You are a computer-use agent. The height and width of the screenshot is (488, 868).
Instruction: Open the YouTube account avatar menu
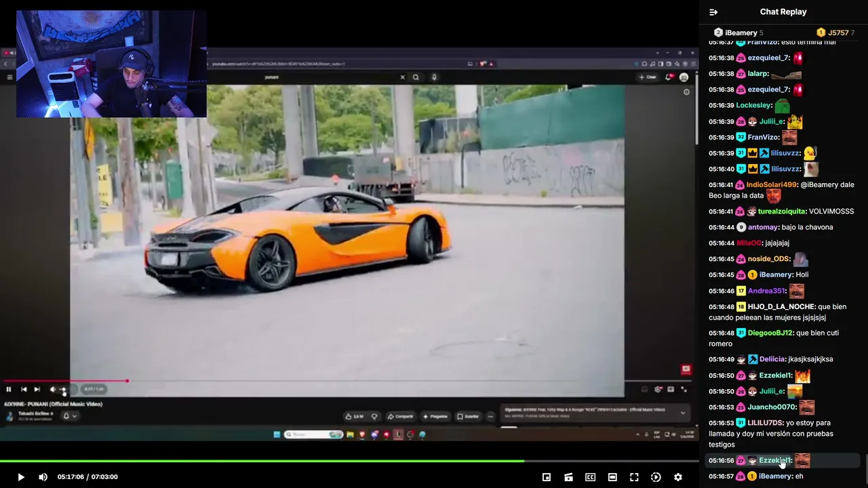pyautogui.click(x=684, y=77)
